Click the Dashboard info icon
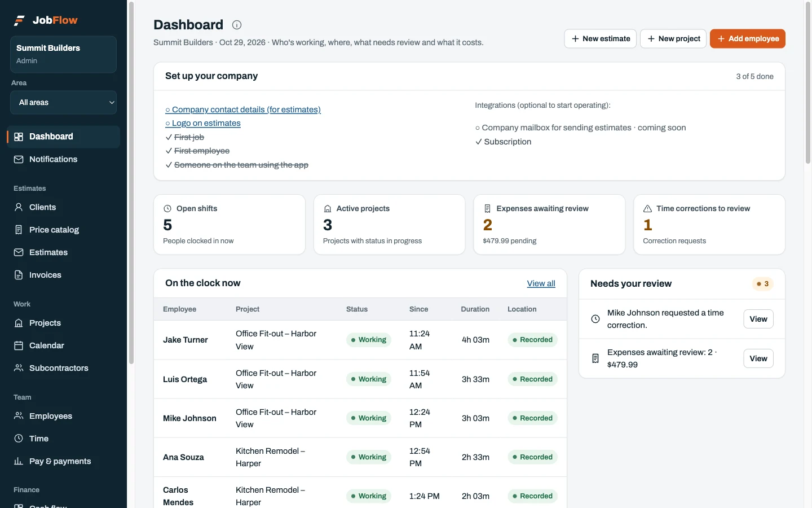The height and width of the screenshot is (508, 812). [237, 25]
